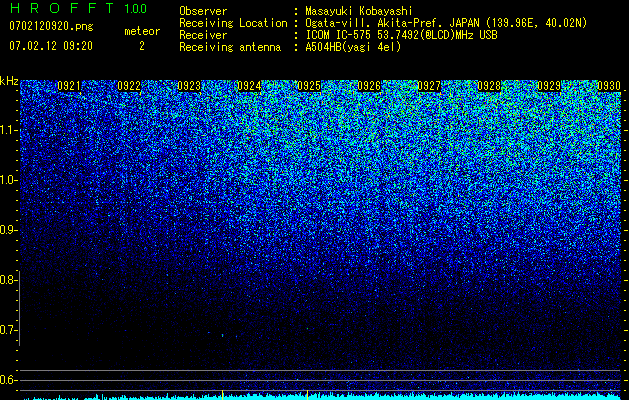The height and width of the screenshot is (400, 629).
Task: Click the version number 1.0.0
Action: coord(135,9)
